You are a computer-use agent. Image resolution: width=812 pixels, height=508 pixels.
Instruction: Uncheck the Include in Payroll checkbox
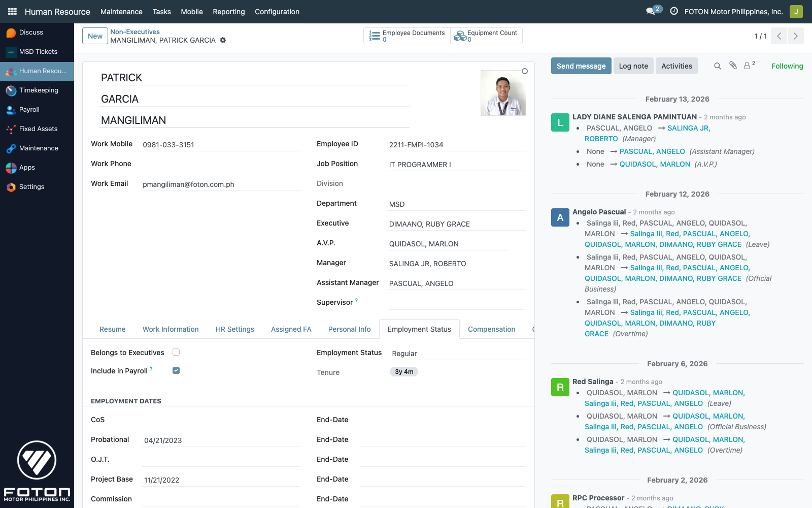(176, 370)
